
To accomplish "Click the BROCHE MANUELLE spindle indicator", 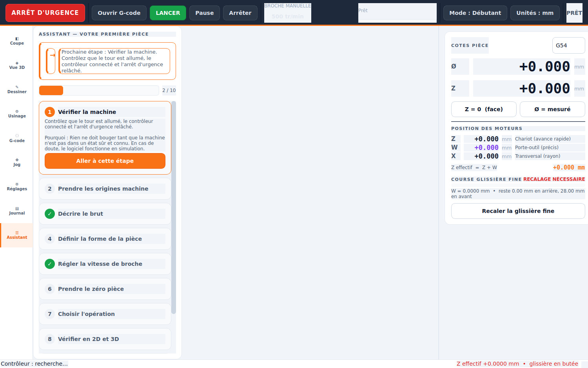I will pyautogui.click(x=288, y=13).
